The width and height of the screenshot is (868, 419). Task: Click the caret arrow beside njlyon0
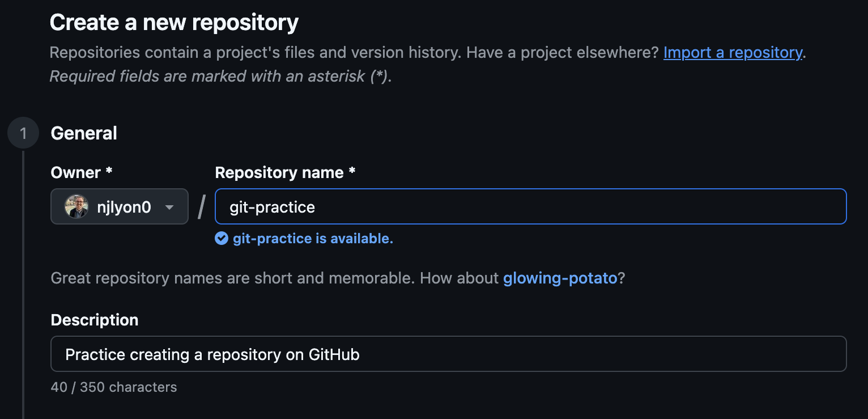tap(168, 206)
